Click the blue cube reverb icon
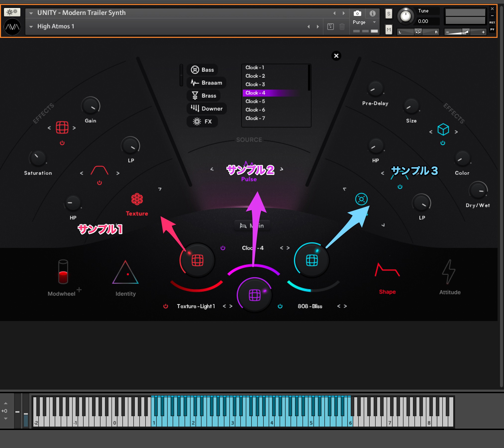Image resolution: width=504 pixels, height=448 pixels. (443, 129)
